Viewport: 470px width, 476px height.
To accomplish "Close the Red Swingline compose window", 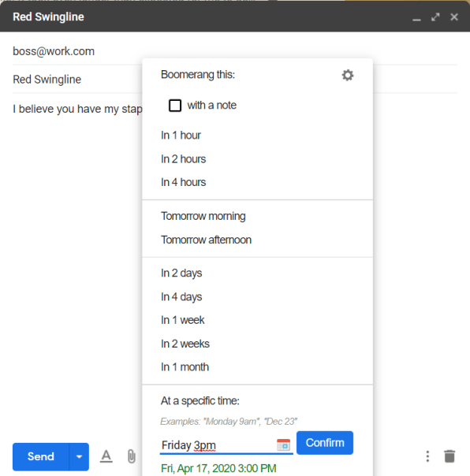I will pos(454,17).
